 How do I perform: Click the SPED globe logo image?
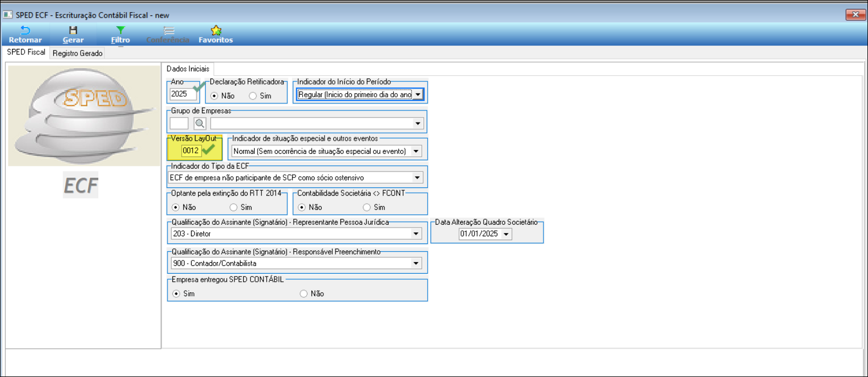84,116
